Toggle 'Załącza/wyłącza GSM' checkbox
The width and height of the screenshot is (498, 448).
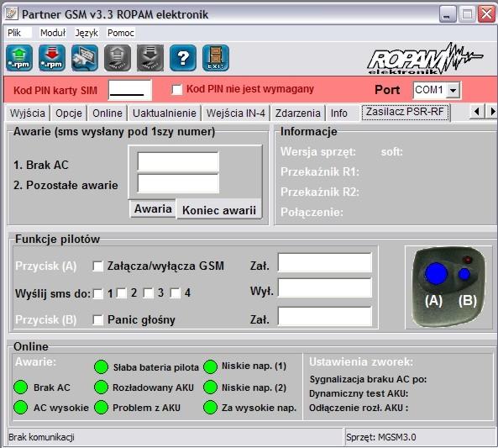[97, 266]
